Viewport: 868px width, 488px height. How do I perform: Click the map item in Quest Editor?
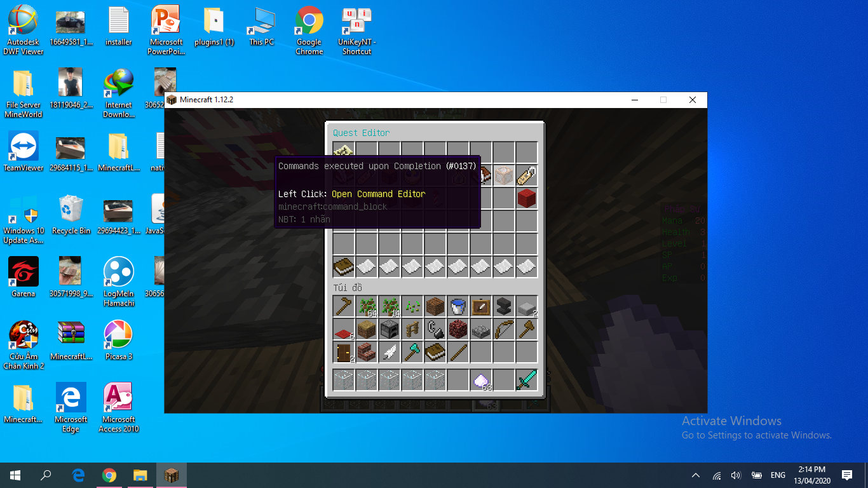click(x=344, y=151)
